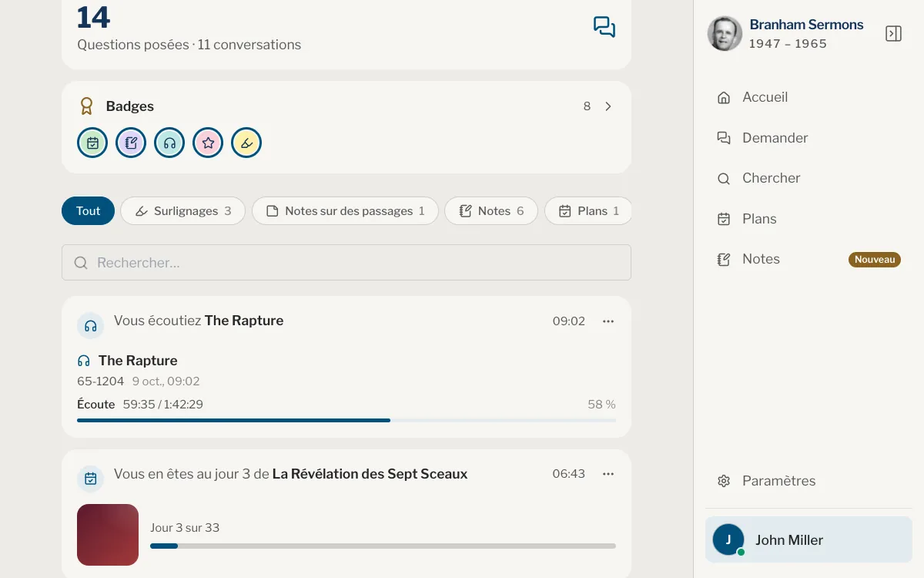Open Paramètres settings
The width and height of the screenshot is (924, 578).
tap(808, 481)
